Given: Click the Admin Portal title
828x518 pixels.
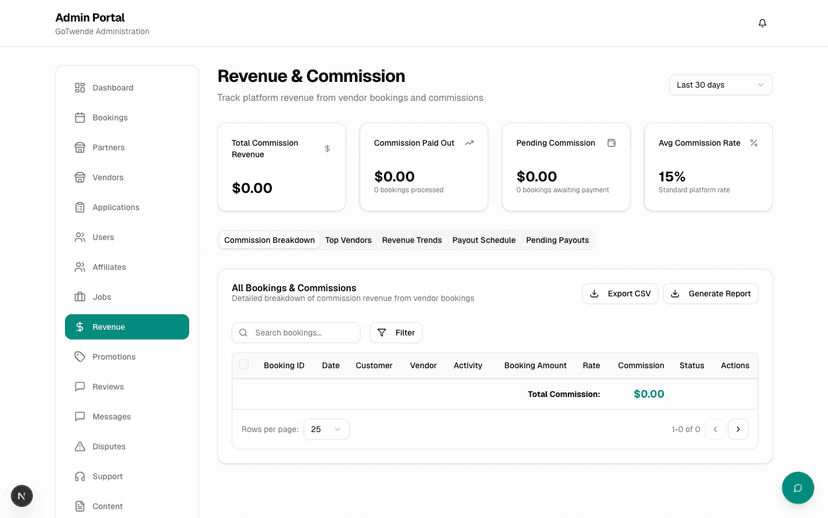Looking at the screenshot, I should 90,17.
